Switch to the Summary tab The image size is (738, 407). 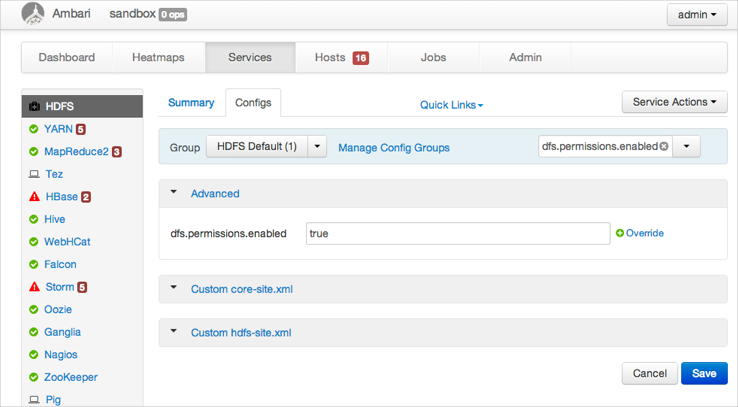[x=191, y=103]
